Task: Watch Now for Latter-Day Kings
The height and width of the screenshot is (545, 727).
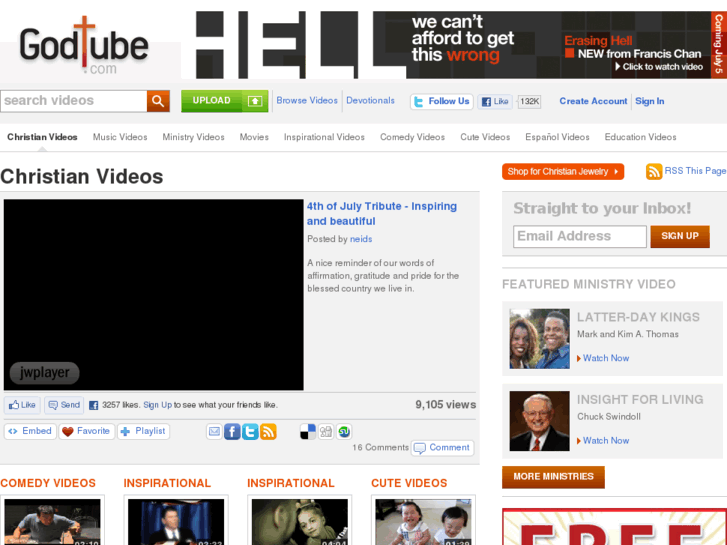Action: coord(606,358)
